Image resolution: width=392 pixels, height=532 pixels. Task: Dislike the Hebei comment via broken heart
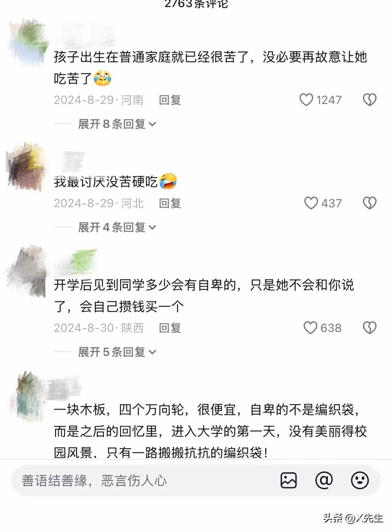[369, 203]
